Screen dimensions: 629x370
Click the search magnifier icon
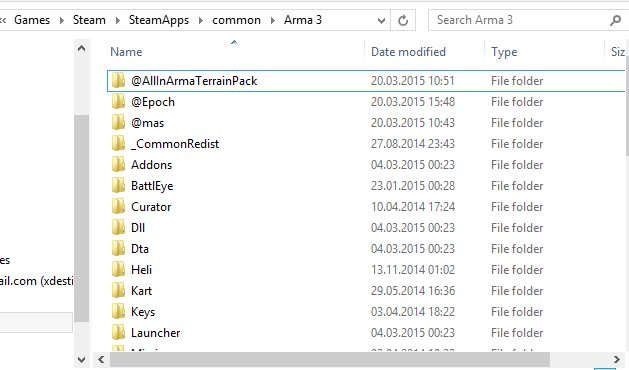coord(615,20)
